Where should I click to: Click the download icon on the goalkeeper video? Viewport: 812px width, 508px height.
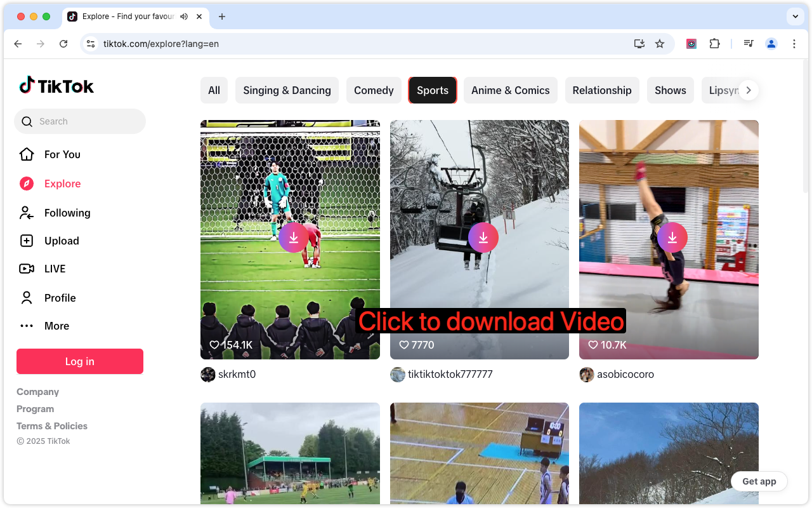point(294,237)
